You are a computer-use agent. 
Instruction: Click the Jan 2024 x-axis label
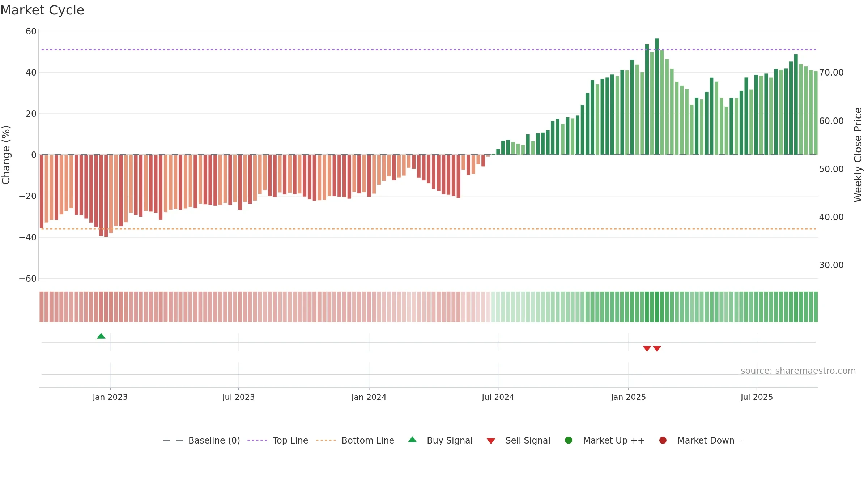pos(369,397)
